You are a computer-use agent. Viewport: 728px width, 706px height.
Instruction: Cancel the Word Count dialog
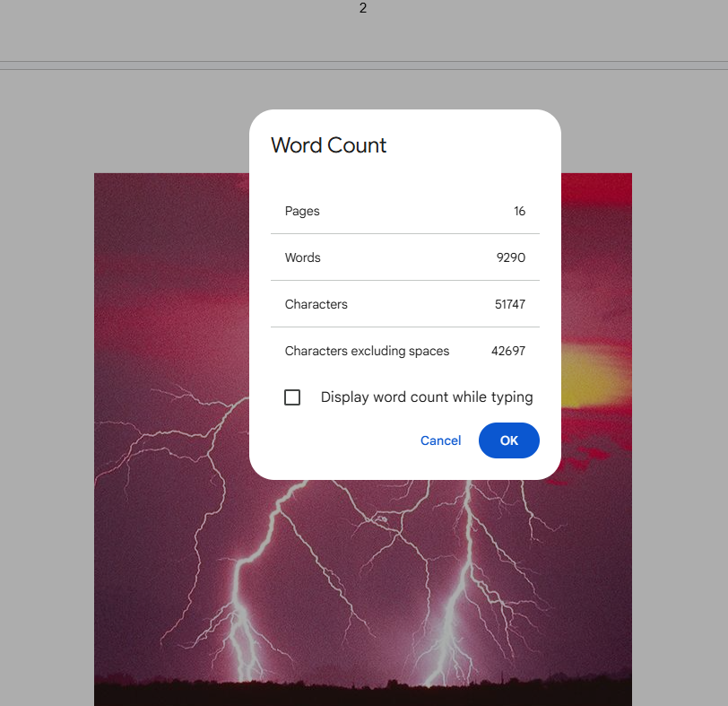point(440,440)
